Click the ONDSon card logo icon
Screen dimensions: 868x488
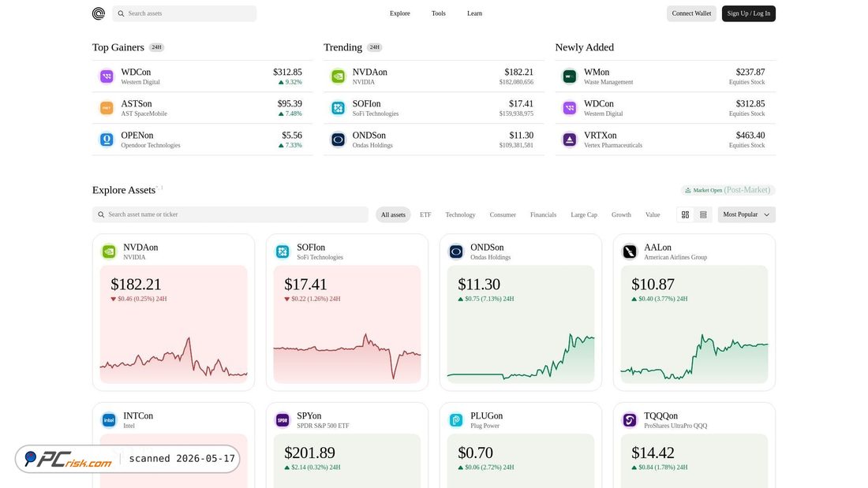456,251
